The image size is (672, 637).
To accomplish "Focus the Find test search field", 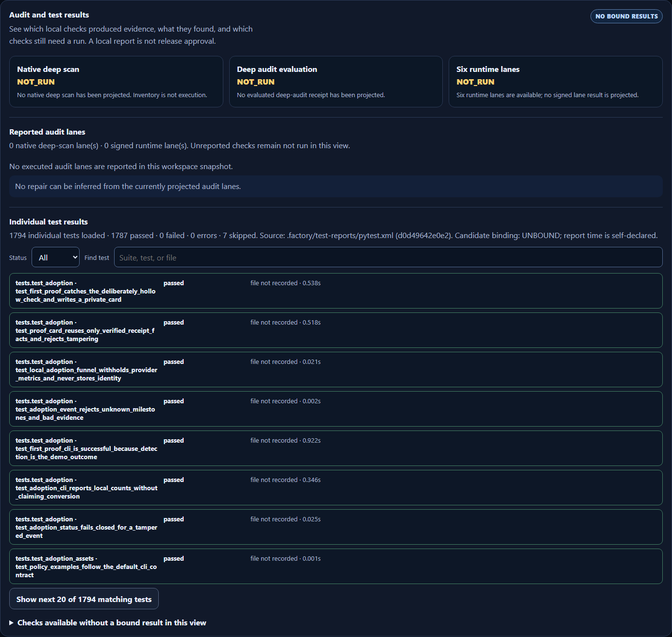I will (x=388, y=257).
